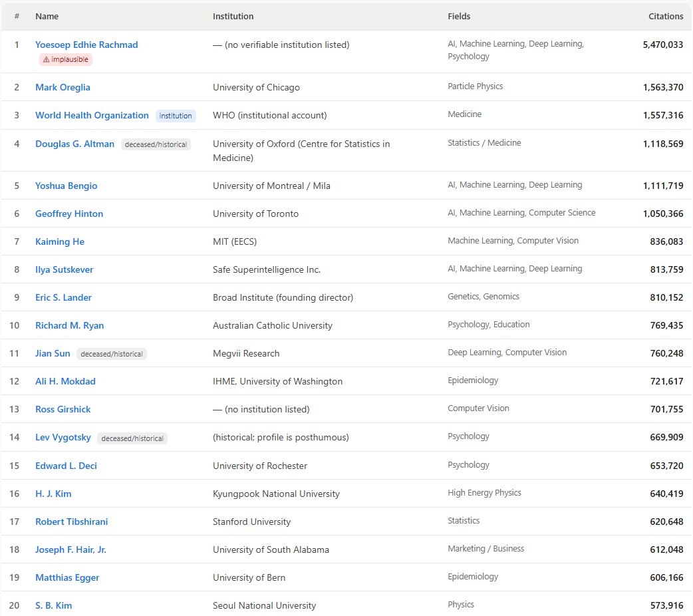The image size is (693, 616).
Task: Click the 'Australian Catholic University' cell
Action: [273, 325]
